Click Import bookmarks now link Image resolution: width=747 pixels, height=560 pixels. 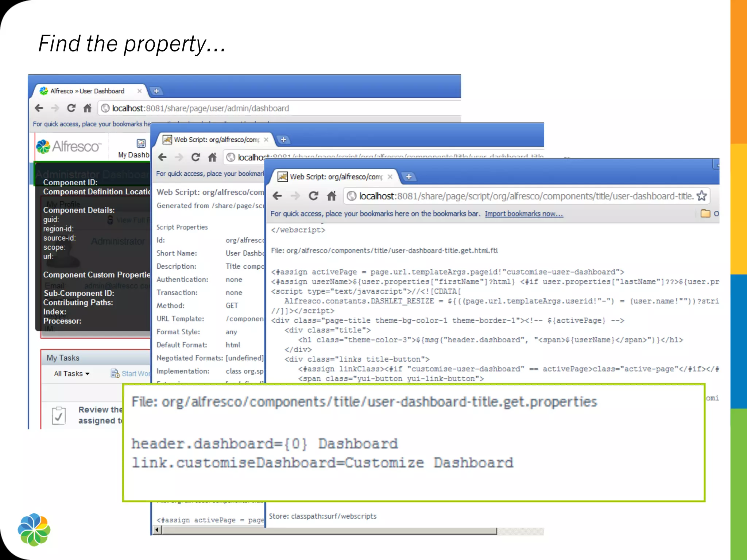coord(524,214)
